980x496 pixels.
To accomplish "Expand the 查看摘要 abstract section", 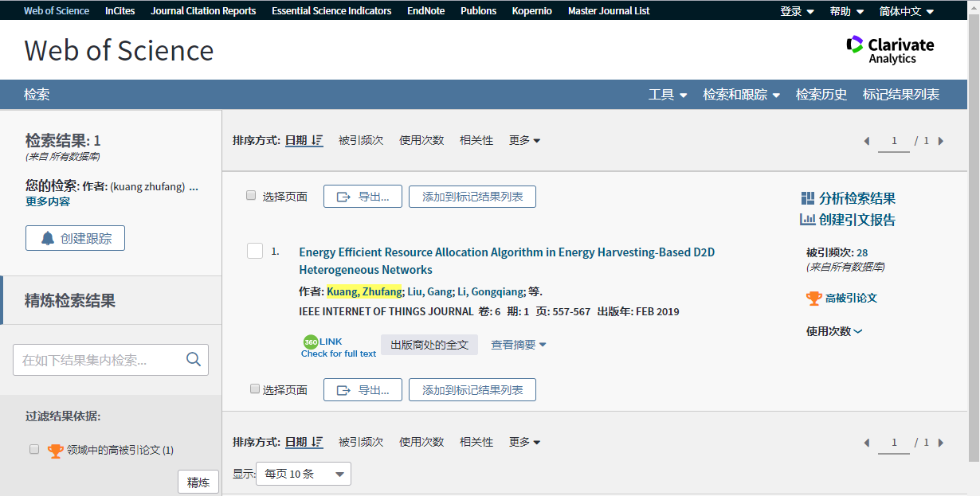I will [518, 345].
